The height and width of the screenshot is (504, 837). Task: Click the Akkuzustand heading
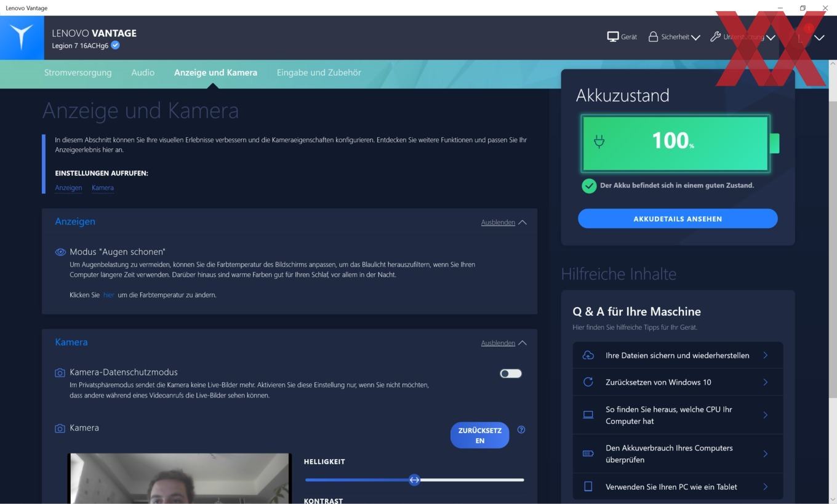click(622, 95)
